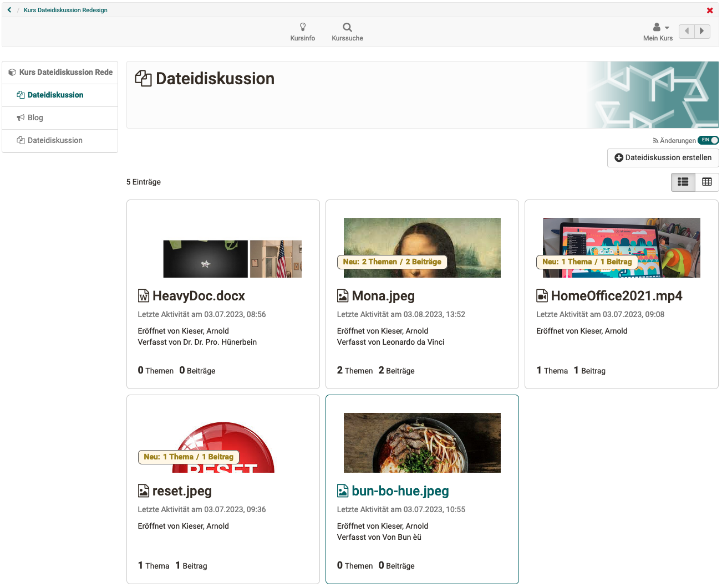Switch to table view layout
Viewport: 722px width, 588px height.
(x=707, y=182)
